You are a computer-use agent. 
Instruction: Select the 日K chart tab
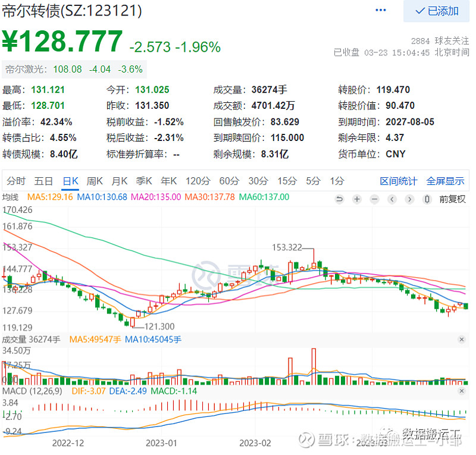pyautogui.click(x=70, y=181)
